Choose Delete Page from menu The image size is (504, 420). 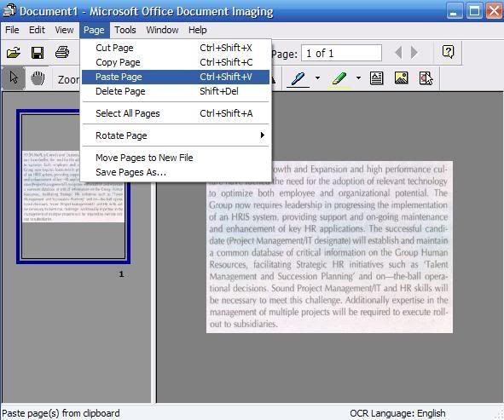click(176, 91)
